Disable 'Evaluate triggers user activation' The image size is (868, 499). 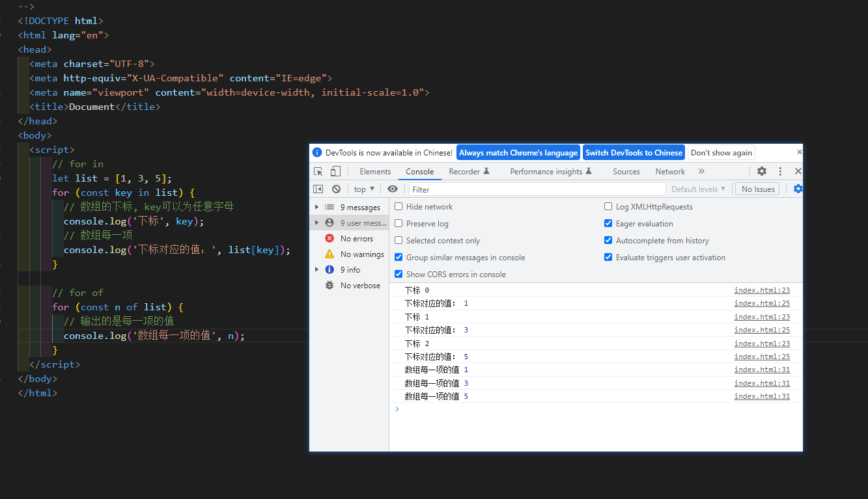click(x=608, y=258)
